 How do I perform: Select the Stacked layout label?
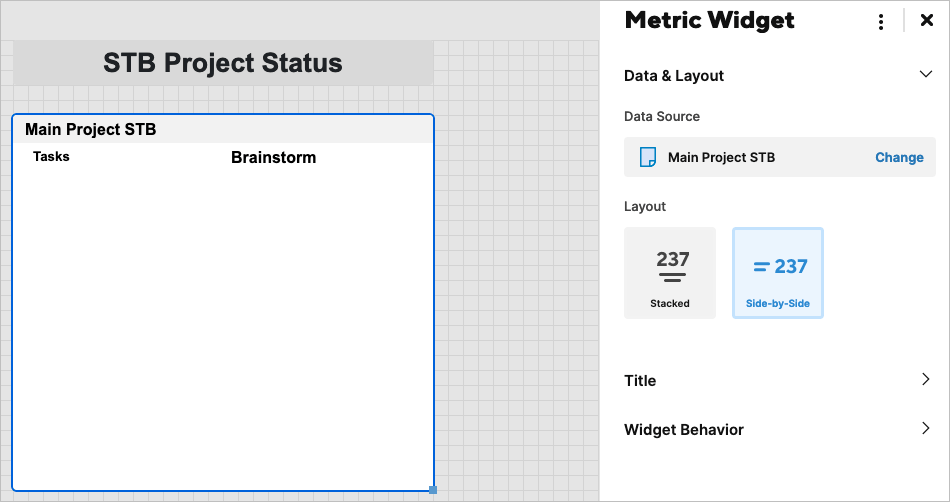670,304
